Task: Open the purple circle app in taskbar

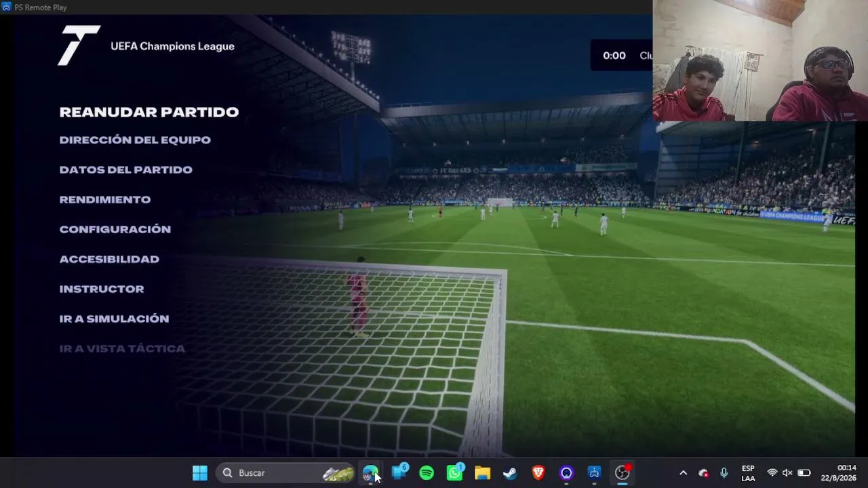Action: [x=566, y=473]
